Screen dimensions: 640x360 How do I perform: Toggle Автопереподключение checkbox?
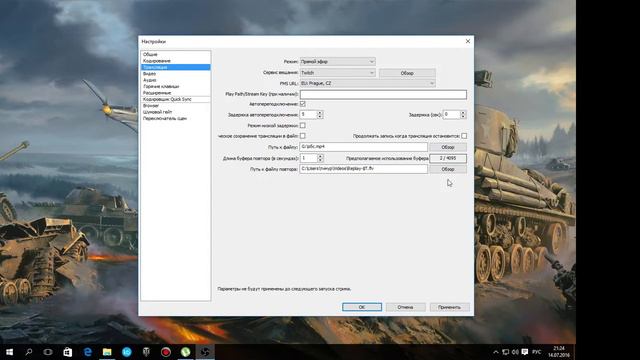302,104
